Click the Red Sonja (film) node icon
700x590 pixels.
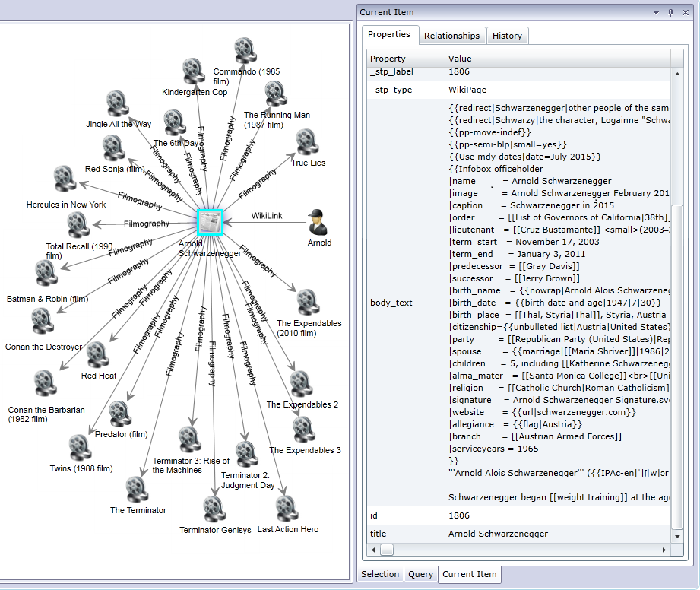coord(113,148)
